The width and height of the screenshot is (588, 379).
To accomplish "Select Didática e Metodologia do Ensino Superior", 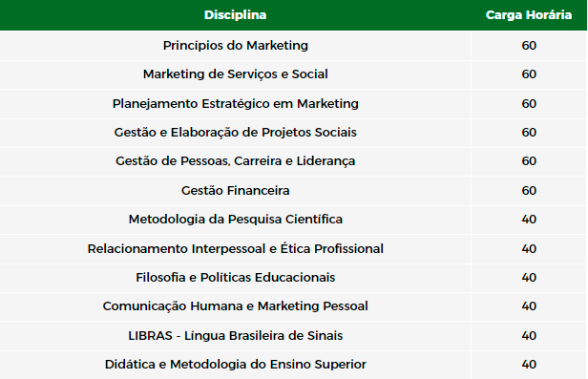I will [236, 365].
